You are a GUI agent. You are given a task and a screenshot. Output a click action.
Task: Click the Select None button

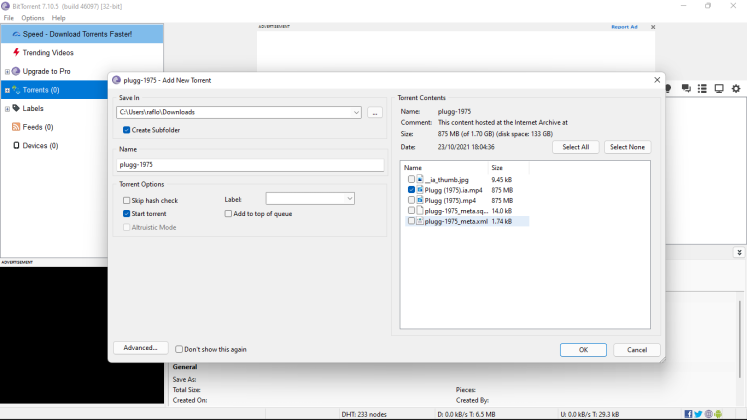click(627, 147)
